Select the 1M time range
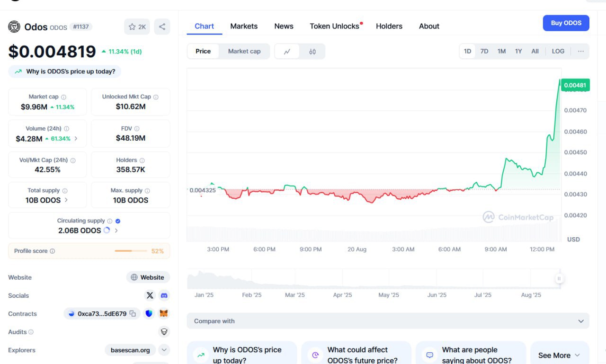606x364 pixels. [x=501, y=51]
